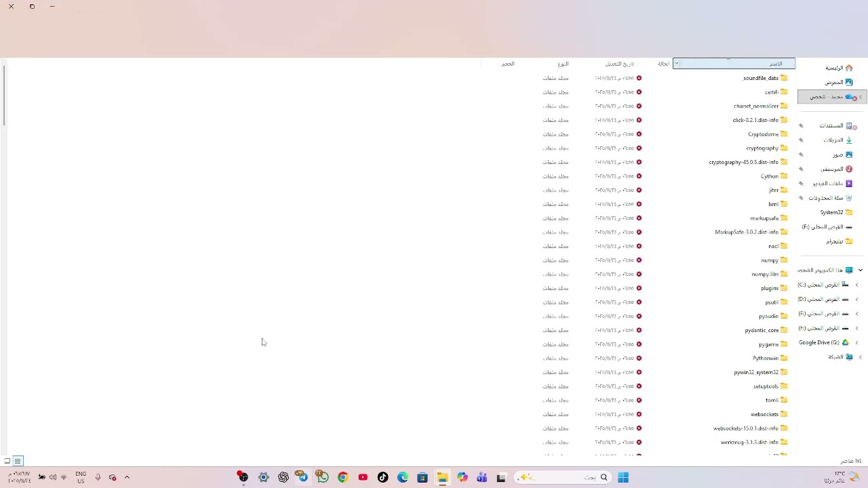Screen dimensions: 868x488
Task: Select the click-8.2.1.dist-info folder name
Action: (755, 120)
